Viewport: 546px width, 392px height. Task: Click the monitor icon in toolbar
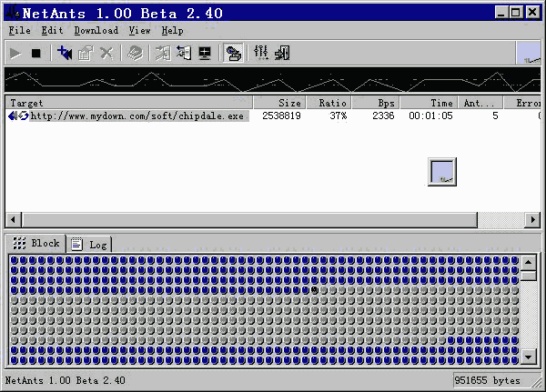point(205,53)
